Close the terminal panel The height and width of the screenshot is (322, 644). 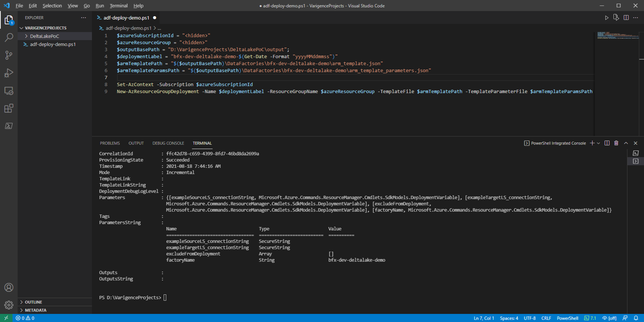coord(635,143)
